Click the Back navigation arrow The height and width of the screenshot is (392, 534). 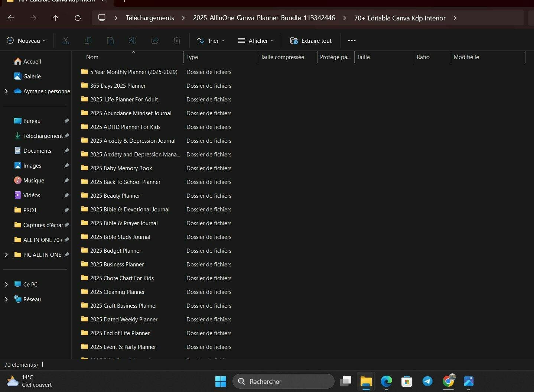[x=11, y=18]
